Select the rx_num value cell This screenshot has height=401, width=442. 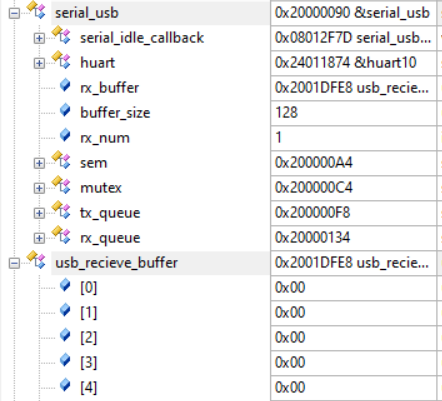click(x=354, y=138)
